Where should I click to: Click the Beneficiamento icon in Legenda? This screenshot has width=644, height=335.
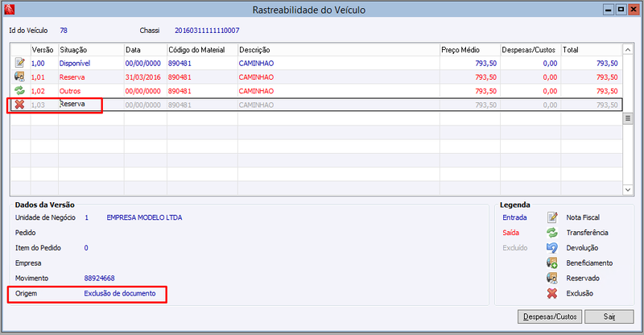[552, 263]
